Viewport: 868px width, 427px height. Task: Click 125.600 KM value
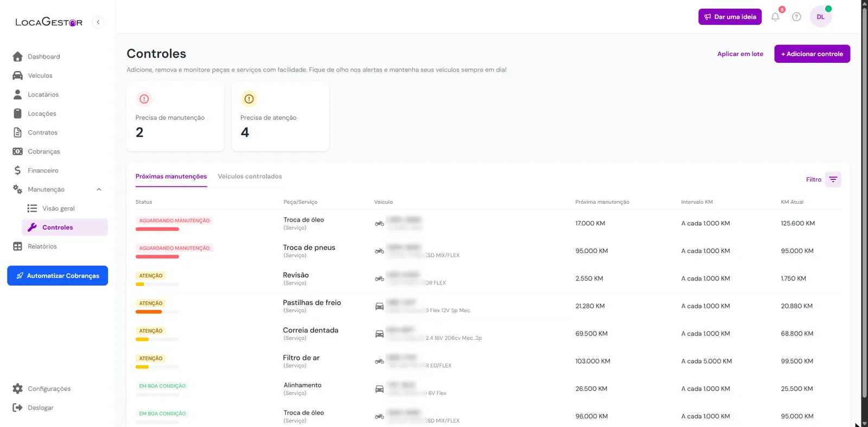pos(797,223)
